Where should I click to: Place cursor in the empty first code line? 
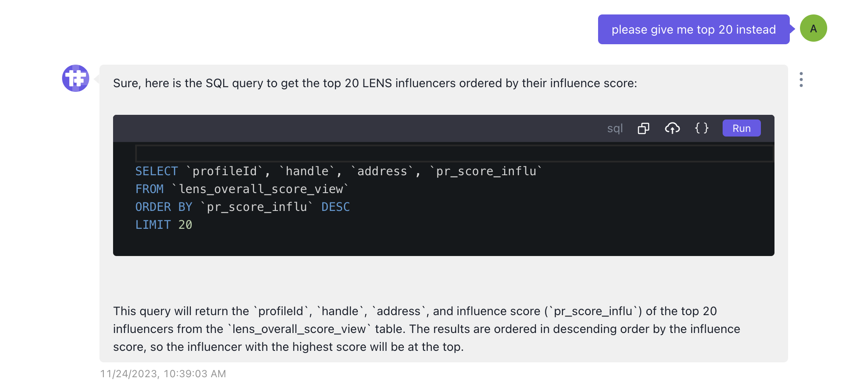pyautogui.click(x=454, y=153)
